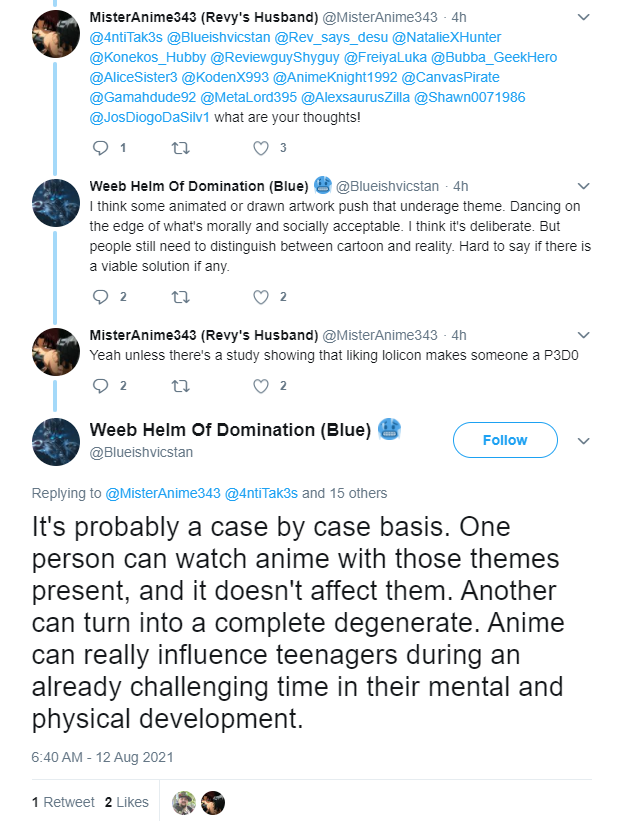Image resolution: width=627 pixels, height=821 pixels.
Task: Retweet MisterAnime343's mentions tweet
Action: 181,148
